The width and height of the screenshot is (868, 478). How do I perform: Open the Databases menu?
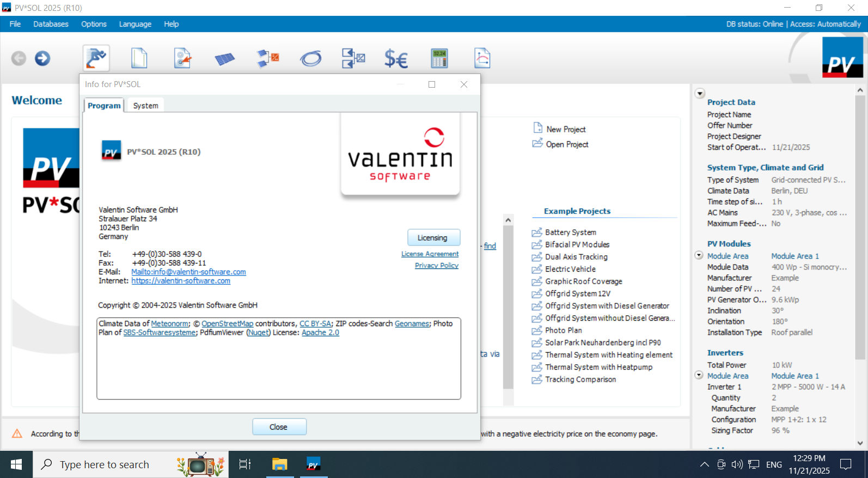51,24
